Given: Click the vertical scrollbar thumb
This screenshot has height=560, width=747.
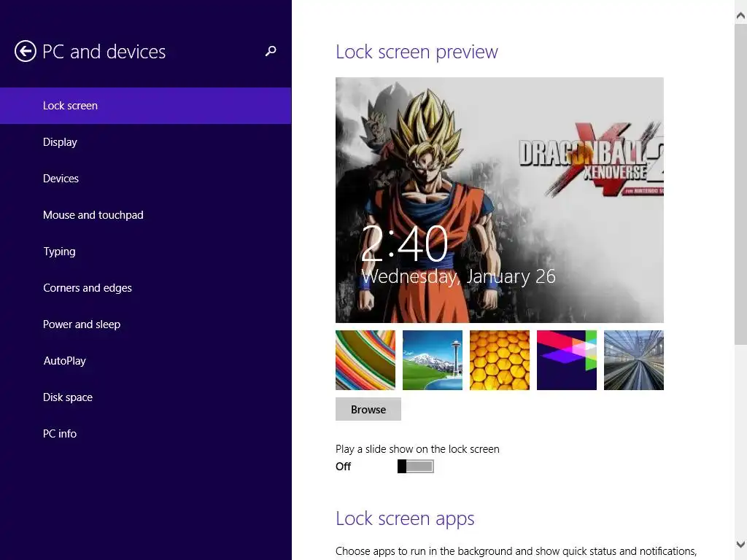Looking at the screenshot, I should (x=741, y=183).
